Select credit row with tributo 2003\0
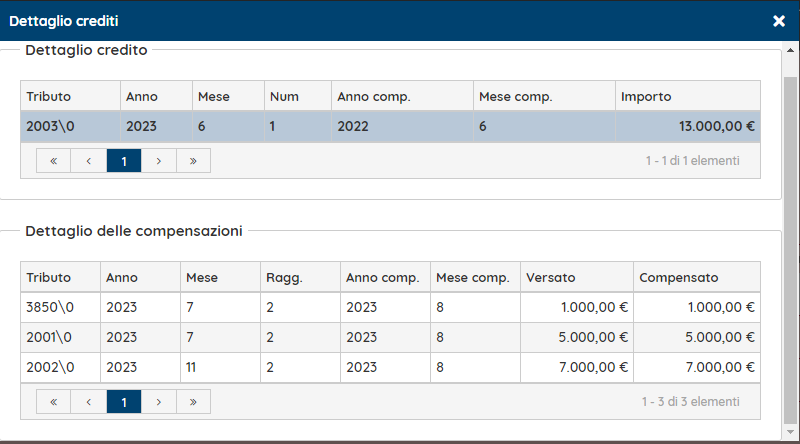The width and height of the screenshot is (800, 444). pyautogui.click(x=390, y=127)
